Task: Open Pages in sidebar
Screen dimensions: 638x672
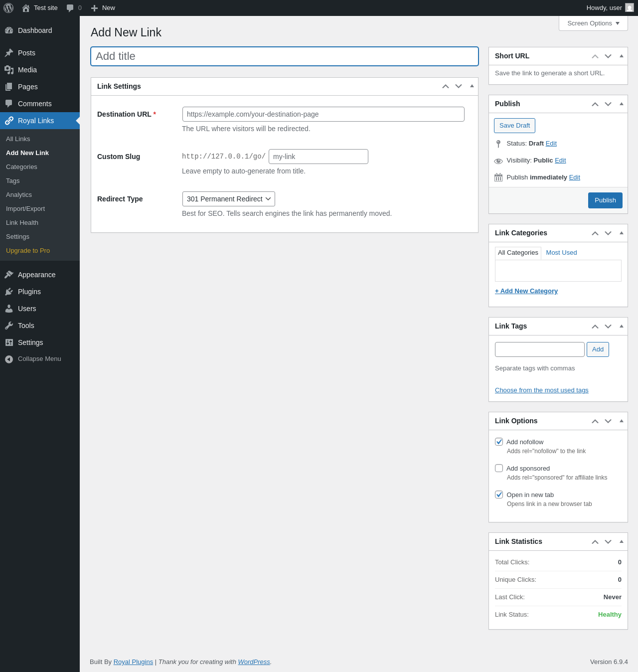Action: (40, 87)
